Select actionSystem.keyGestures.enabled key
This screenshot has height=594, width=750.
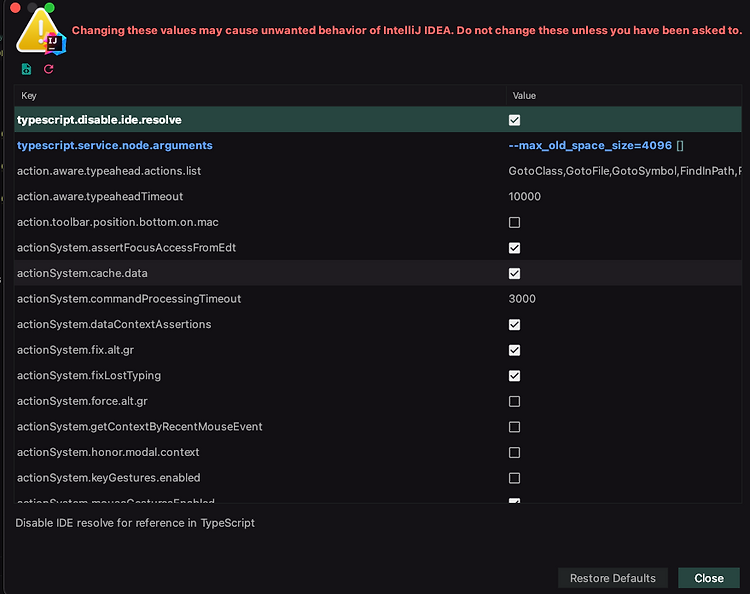coord(109,478)
